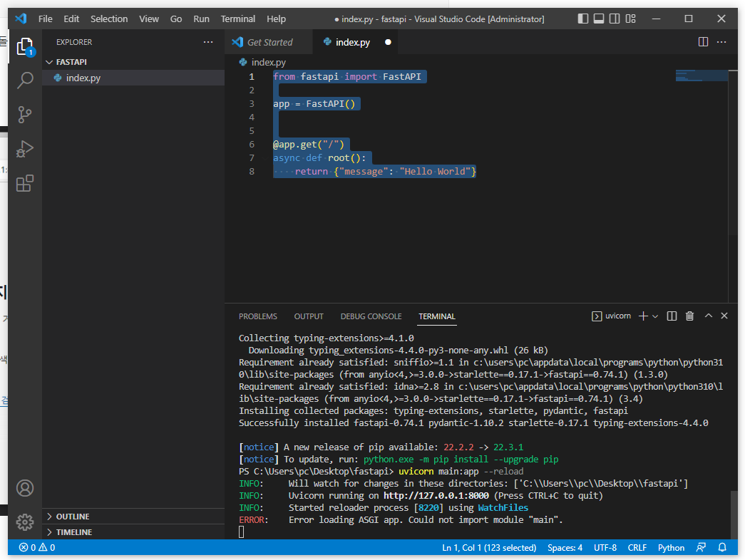Viewport: 745px width, 560px height.
Task: Open the Extensions view
Action: tap(25, 183)
